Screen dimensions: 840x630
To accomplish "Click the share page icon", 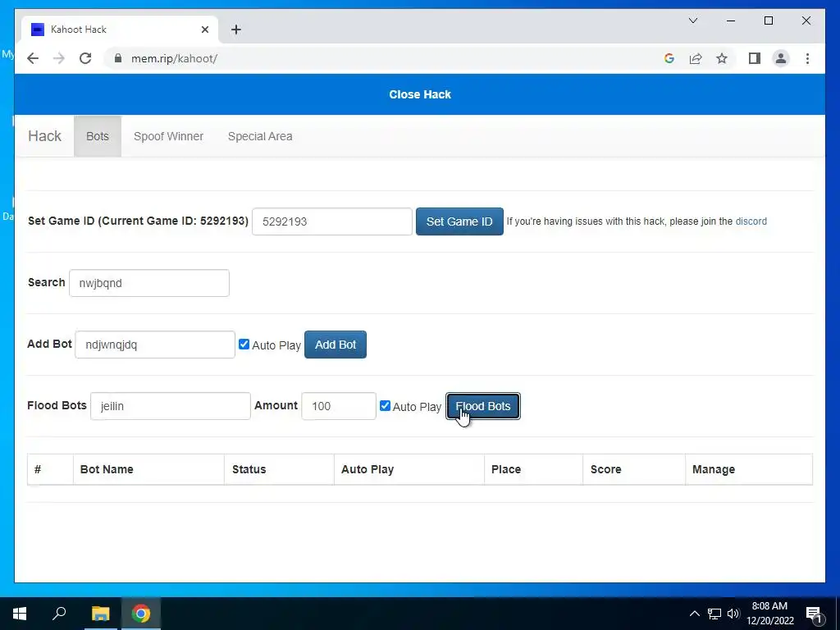I will [x=696, y=58].
